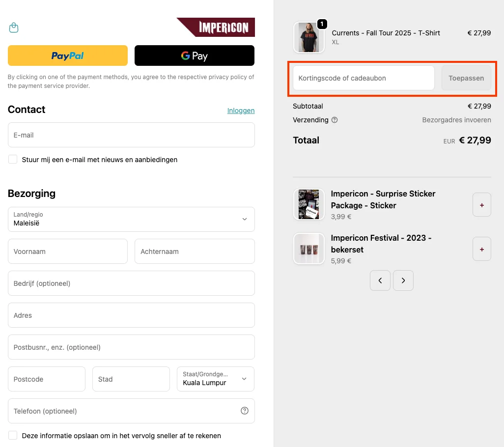Click the phone field help icon
Image resolution: width=504 pixels, height=447 pixels.
pos(245,411)
